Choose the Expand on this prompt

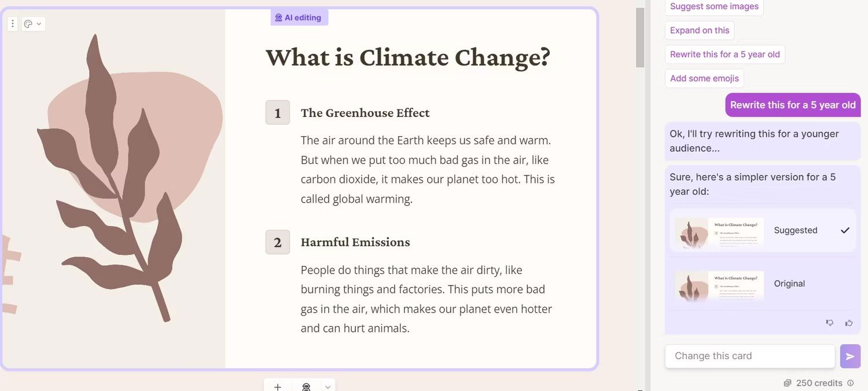(x=700, y=30)
